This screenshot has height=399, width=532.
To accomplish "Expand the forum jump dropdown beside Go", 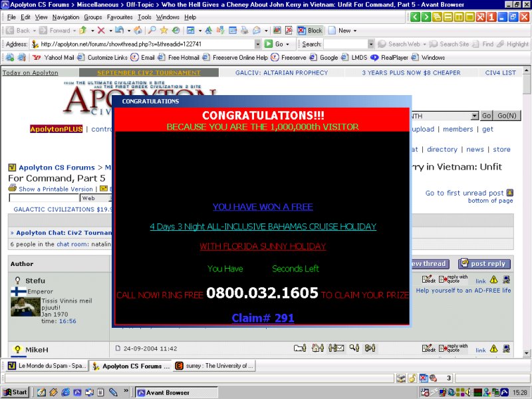I will [475, 116].
